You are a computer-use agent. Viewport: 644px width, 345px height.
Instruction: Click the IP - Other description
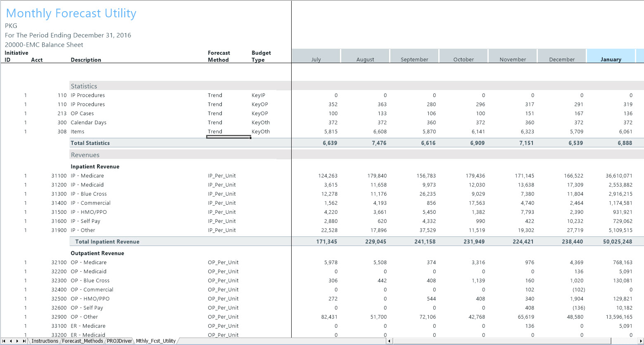pyautogui.click(x=83, y=230)
